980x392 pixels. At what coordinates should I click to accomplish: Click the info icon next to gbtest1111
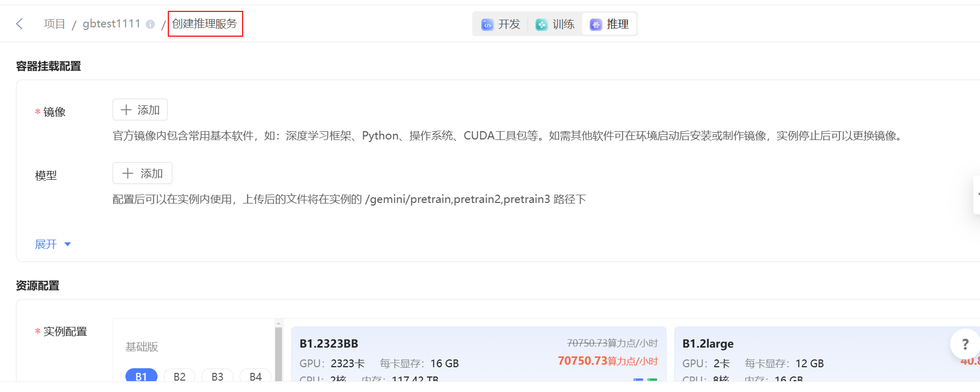pyautogui.click(x=150, y=24)
